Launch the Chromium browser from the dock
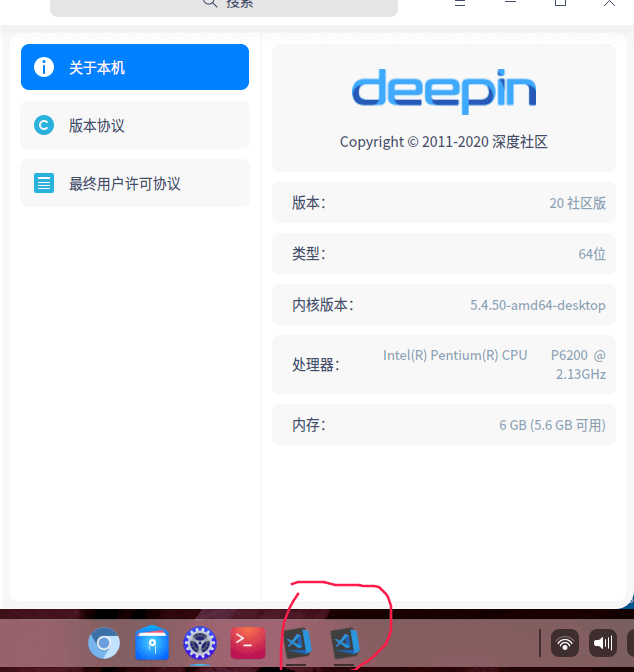Viewport: 634px width, 672px height. 104,643
